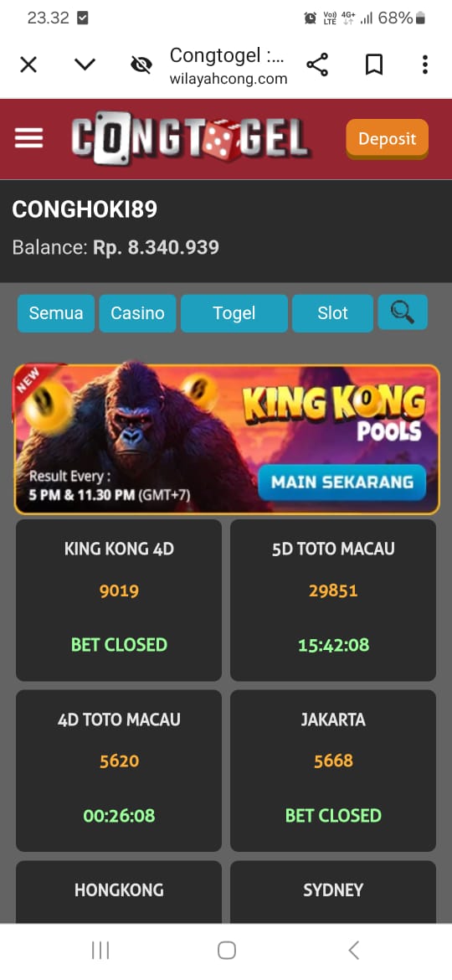Tap the Main Sekarang banner button
452x980 pixels.
click(342, 482)
